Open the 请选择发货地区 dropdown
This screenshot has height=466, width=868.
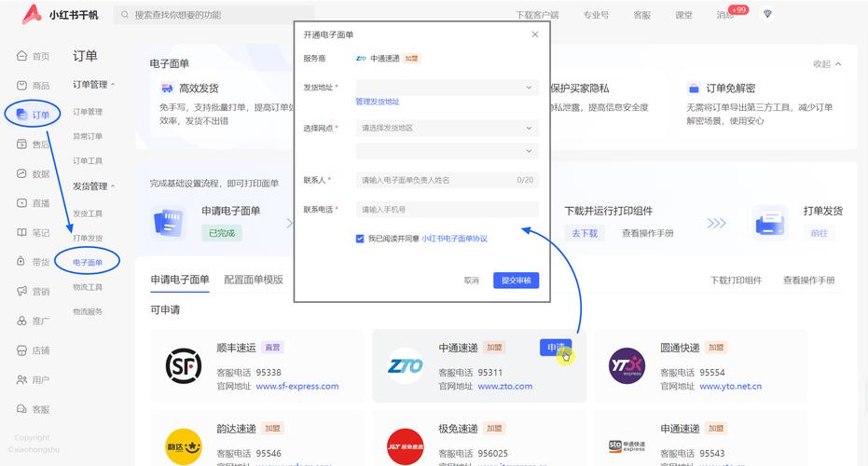click(x=447, y=128)
